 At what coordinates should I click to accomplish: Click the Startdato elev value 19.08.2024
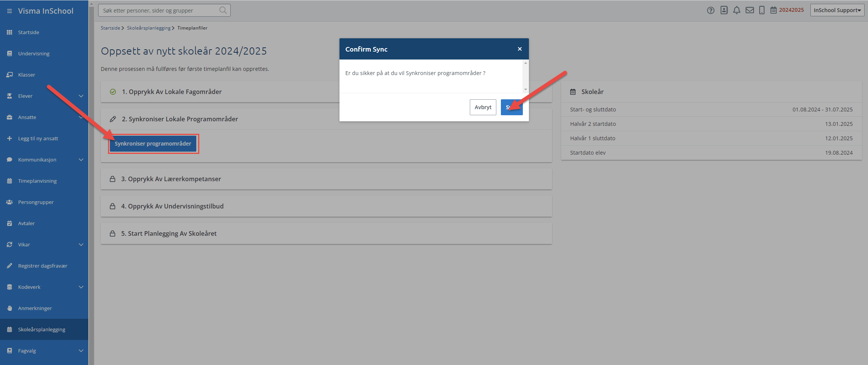[839, 153]
